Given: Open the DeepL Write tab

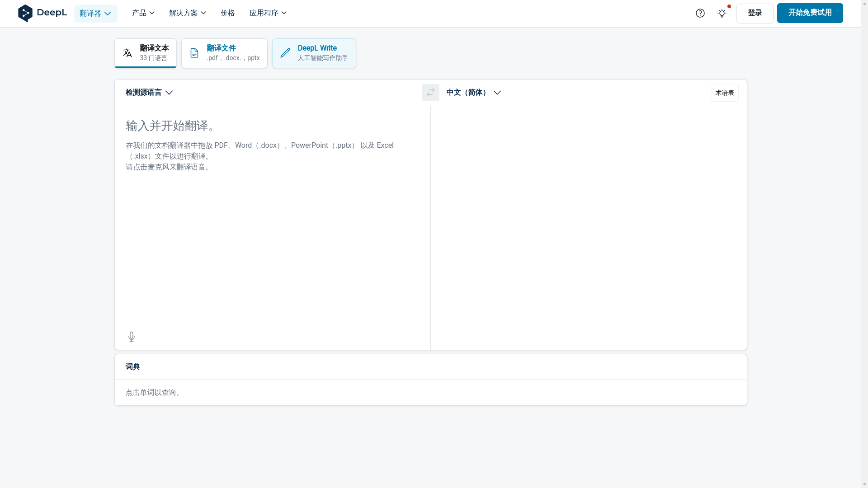Looking at the screenshot, I should pos(314,53).
